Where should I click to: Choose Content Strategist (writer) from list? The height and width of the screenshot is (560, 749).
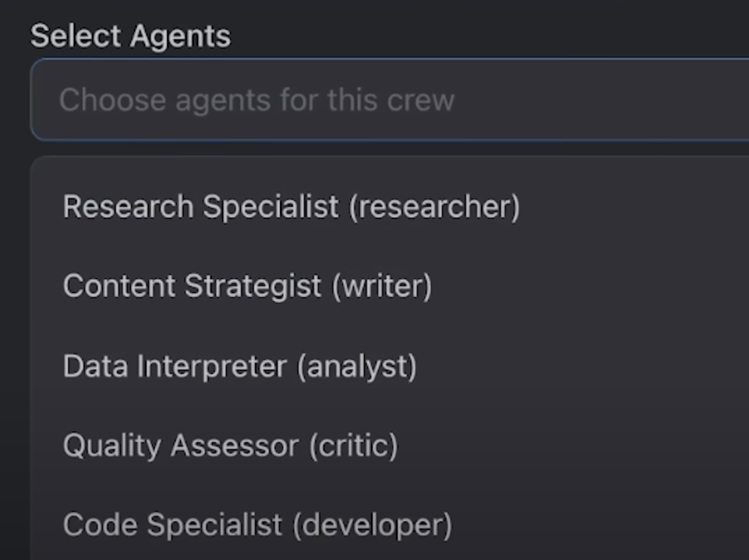pyautogui.click(x=247, y=286)
